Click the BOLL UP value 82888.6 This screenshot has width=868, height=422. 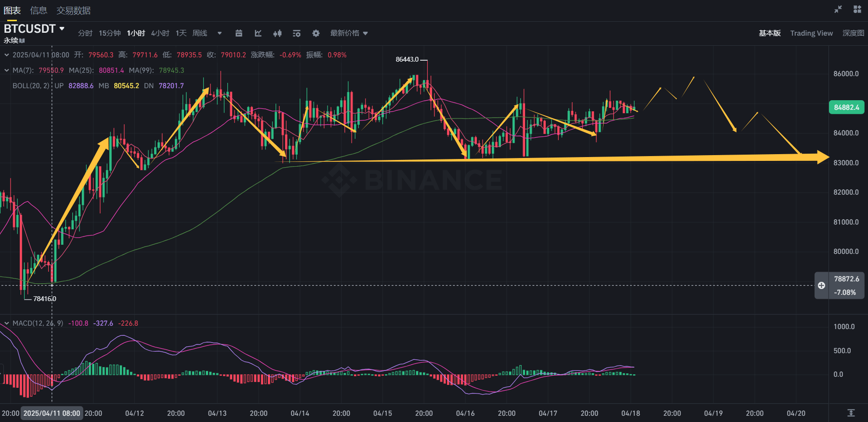[x=81, y=86]
